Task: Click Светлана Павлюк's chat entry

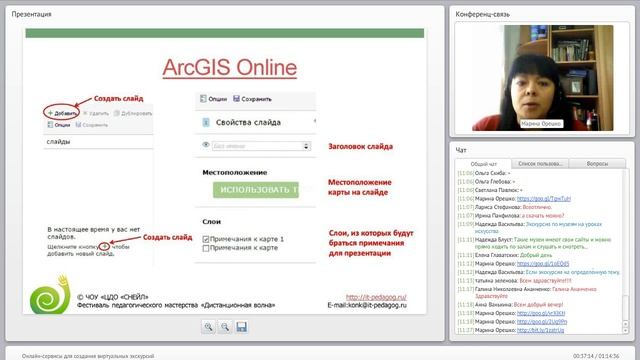Action: click(490, 190)
